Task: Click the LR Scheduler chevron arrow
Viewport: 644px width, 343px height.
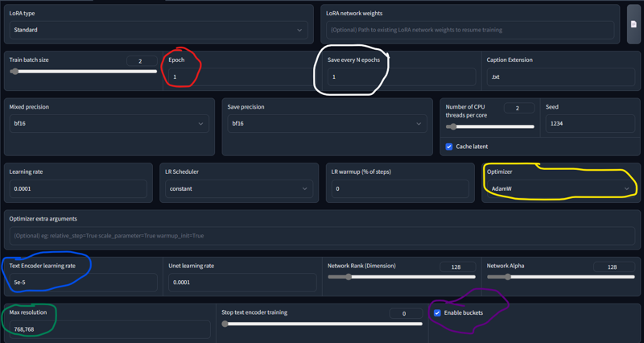Action: click(x=305, y=189)
